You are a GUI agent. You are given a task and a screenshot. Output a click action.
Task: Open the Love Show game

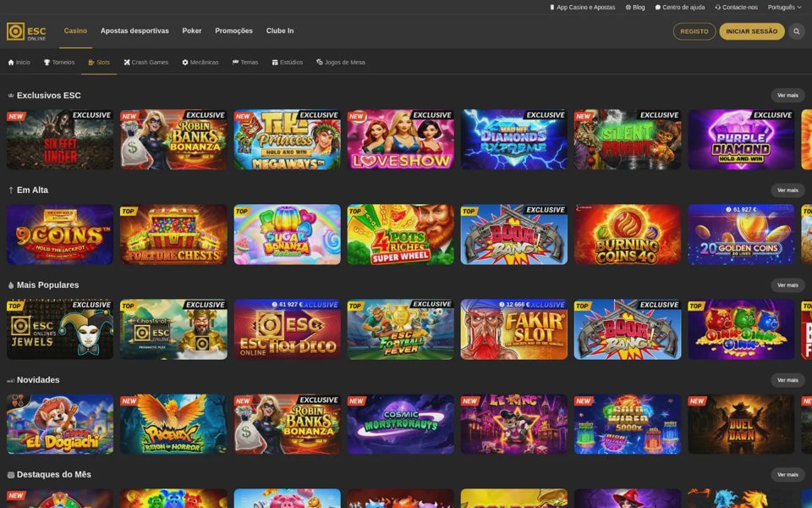[400, 140]
